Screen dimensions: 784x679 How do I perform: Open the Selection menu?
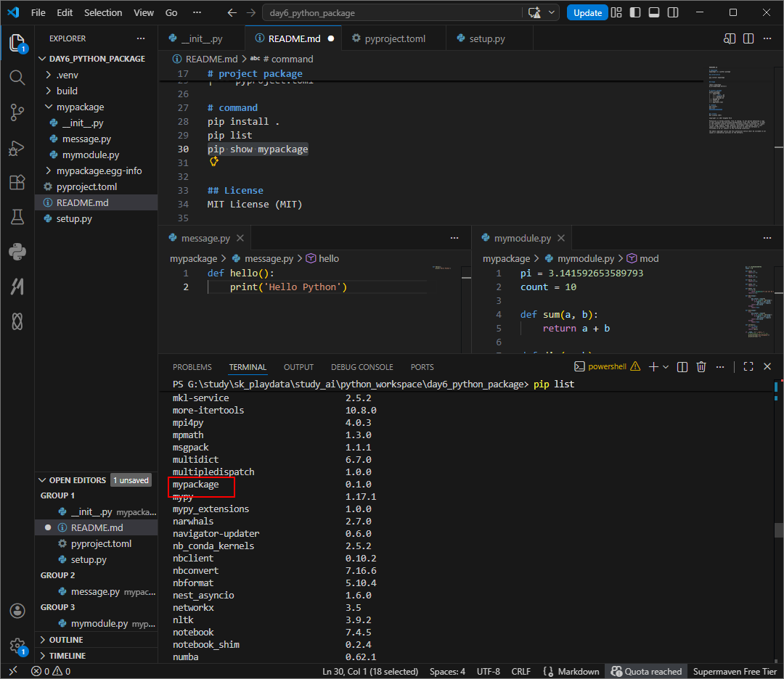pyautogui.click(x=103, y=13)
